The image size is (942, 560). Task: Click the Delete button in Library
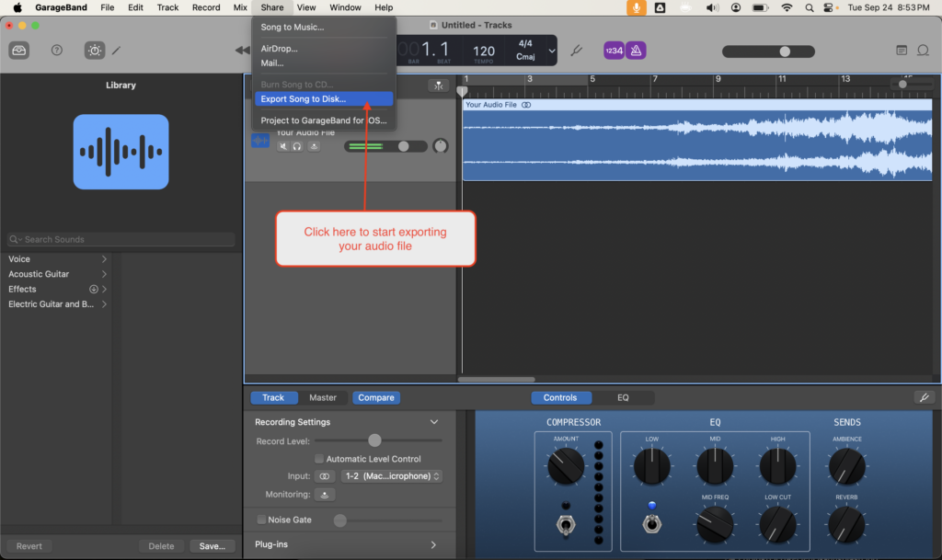pos(161,546)
